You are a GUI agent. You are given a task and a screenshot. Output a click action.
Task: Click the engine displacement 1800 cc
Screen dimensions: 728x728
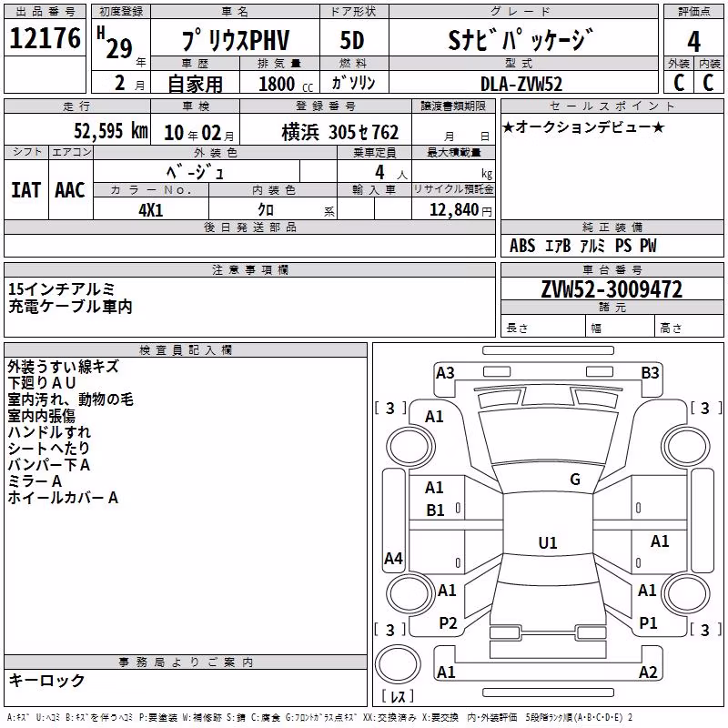click(x=286, y=85)
